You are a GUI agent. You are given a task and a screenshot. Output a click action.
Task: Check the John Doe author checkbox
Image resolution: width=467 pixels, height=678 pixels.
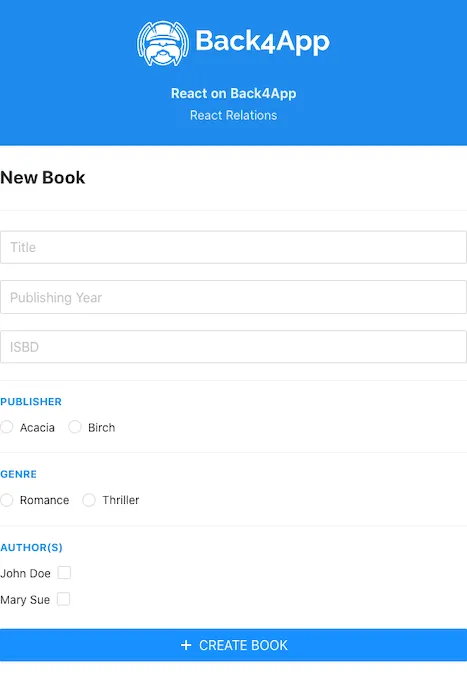pos(64,572)
